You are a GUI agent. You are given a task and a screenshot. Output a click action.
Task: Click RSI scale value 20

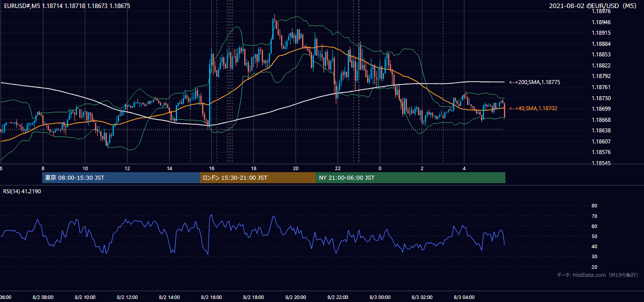[x=594, y=267]
